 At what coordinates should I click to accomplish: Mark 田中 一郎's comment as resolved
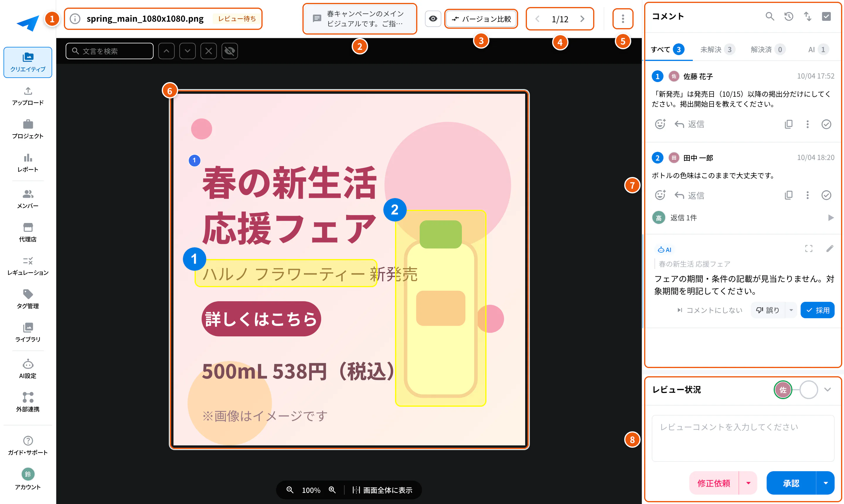[x=826, y=195]
